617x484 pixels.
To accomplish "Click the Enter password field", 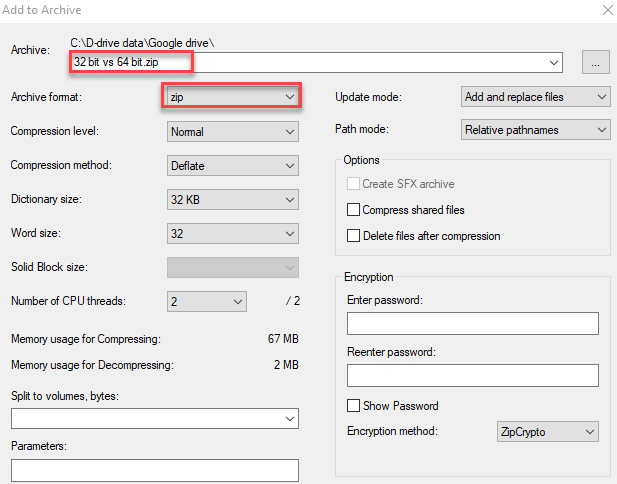I will (472, 323).
